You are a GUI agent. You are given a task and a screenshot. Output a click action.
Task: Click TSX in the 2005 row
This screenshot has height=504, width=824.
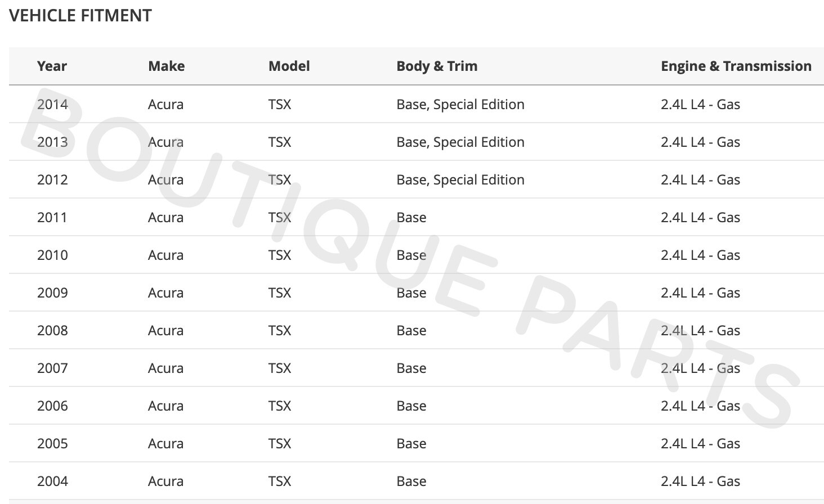[280, 444]
